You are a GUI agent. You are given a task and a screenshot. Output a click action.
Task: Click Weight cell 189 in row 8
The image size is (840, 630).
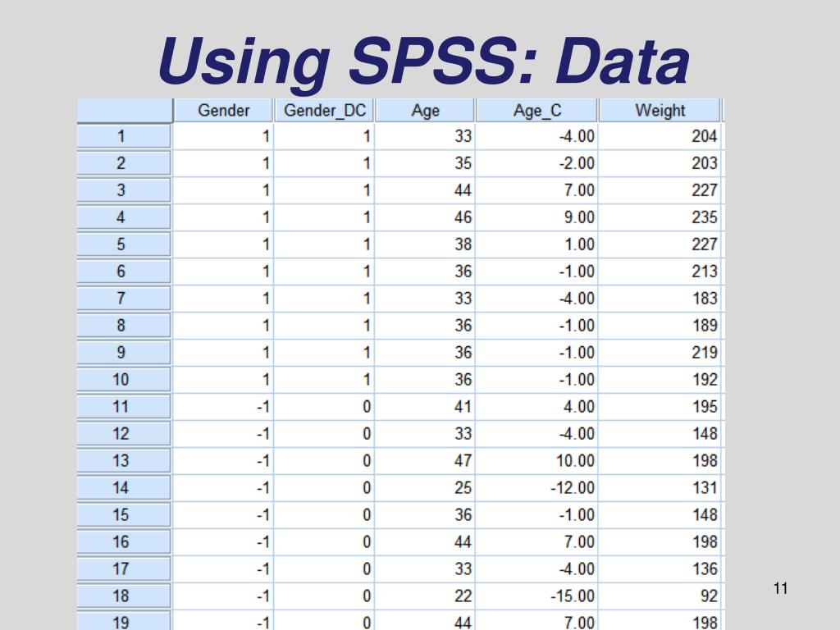point(660,325)
